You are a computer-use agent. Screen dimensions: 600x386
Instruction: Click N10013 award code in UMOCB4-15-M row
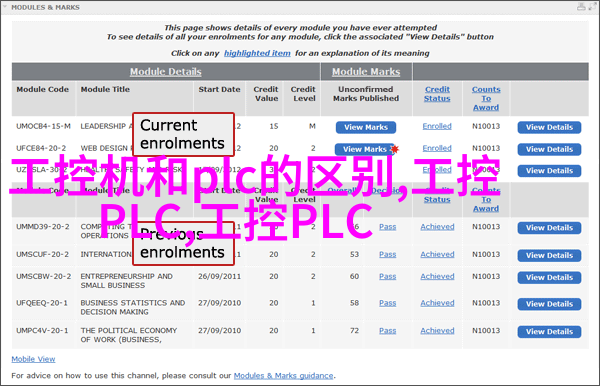pyautogui.click(x=486, y=126)
